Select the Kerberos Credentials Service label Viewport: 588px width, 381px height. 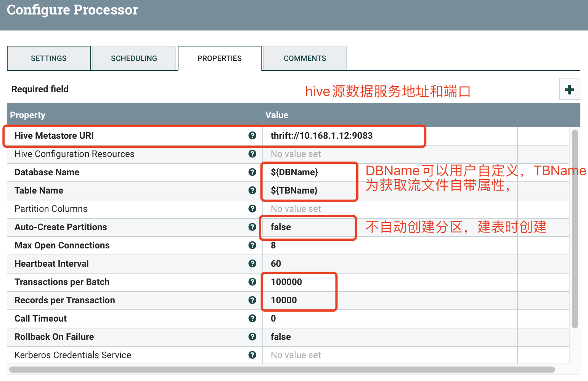[x=73, y=355]
